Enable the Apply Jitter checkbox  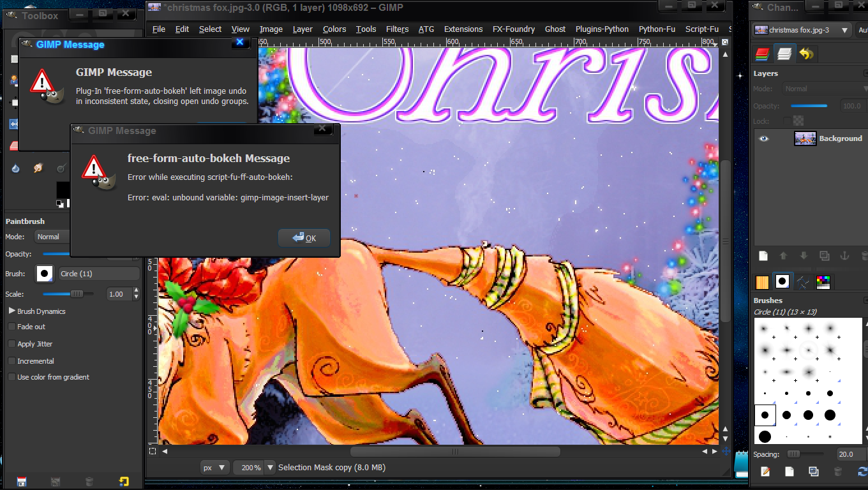[11, 344]
